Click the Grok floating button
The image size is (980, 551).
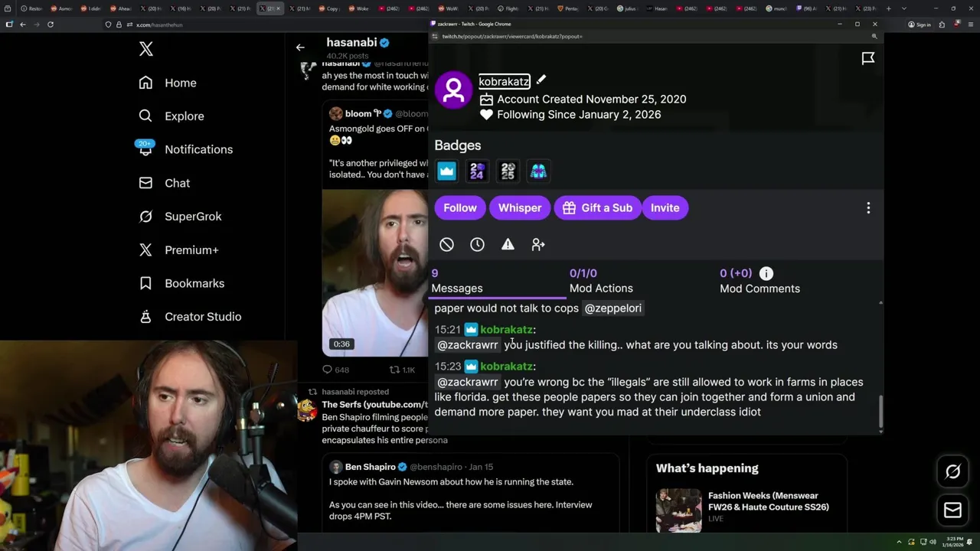pos(952,472)
